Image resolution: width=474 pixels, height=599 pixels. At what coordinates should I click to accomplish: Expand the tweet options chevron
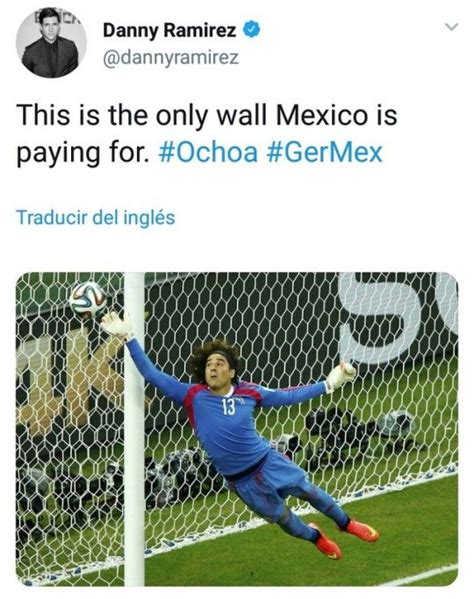(451, 27)
